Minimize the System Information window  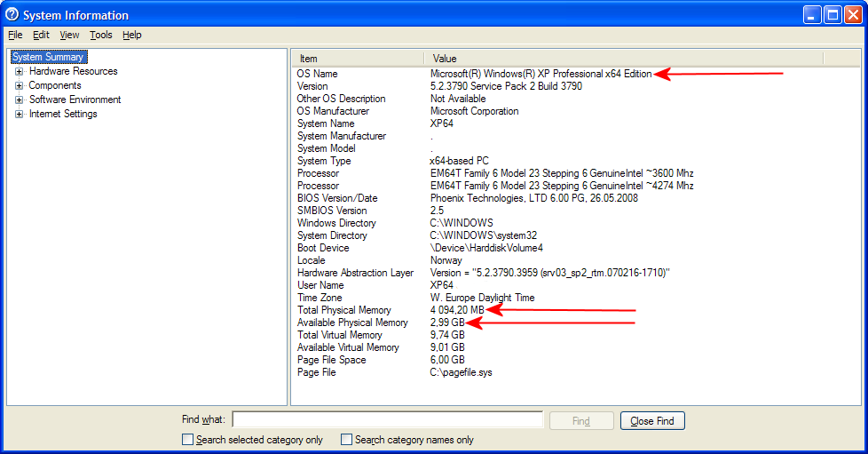click(x=812, y=15)
